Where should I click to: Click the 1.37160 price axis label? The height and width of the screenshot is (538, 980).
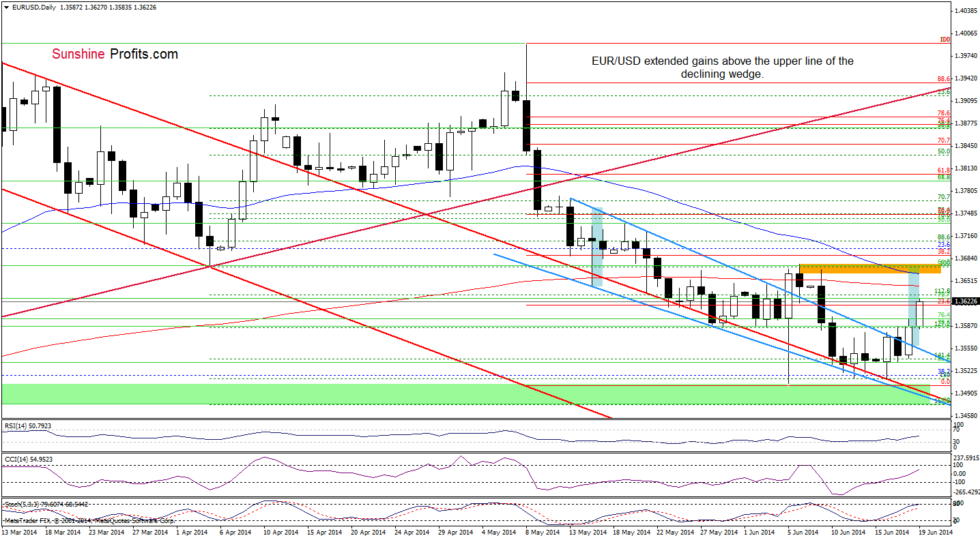click(966, 236)
